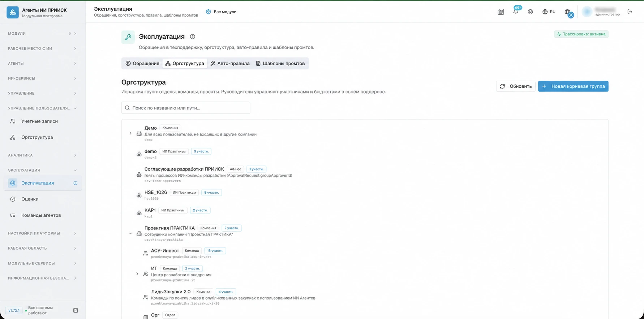This screenshot has width=644, height=319.
Task: Click the АСУ-Инвест team icon
Action: coord(146,253)
